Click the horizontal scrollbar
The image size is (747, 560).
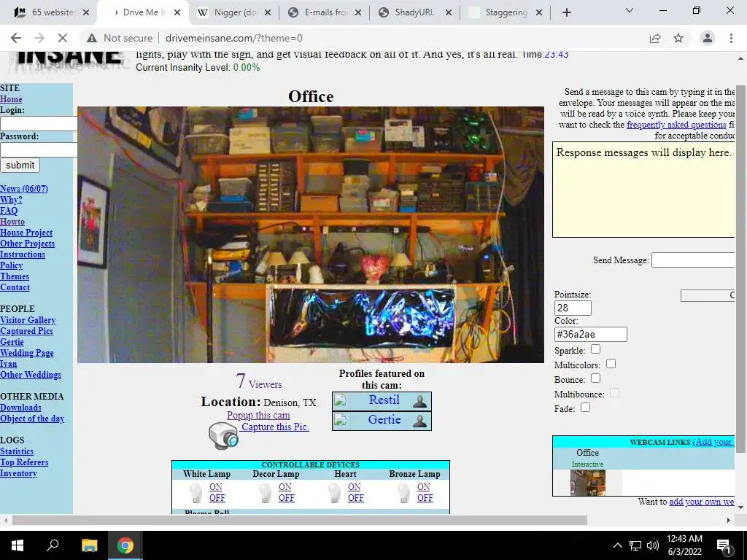click(x=300, y=520)
